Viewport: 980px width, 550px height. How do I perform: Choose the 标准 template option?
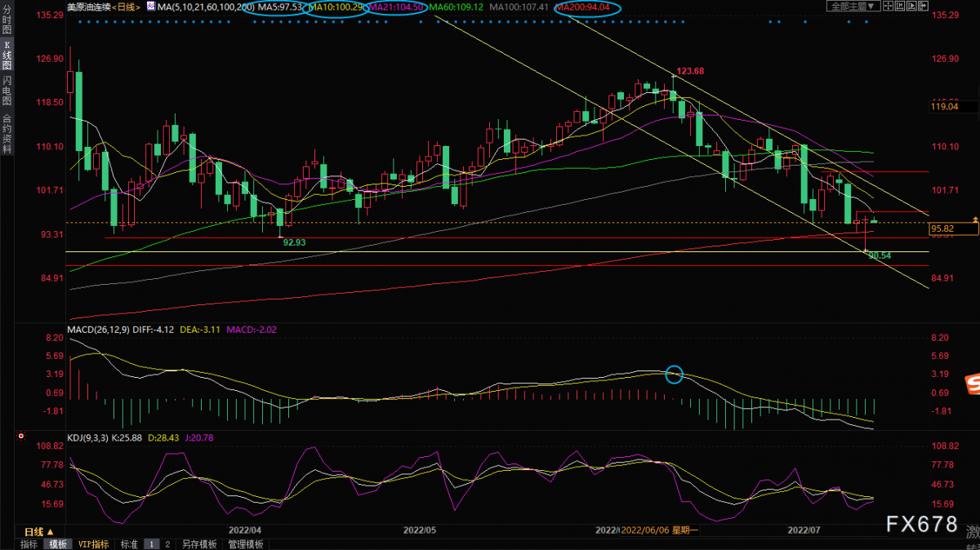pos(129,544)
